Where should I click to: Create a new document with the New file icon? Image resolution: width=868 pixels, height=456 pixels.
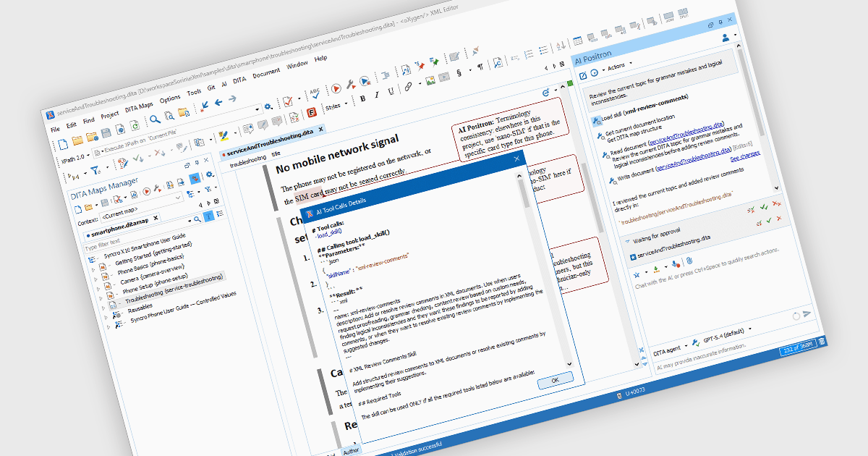pyautogui.click(x=63, y=144)
